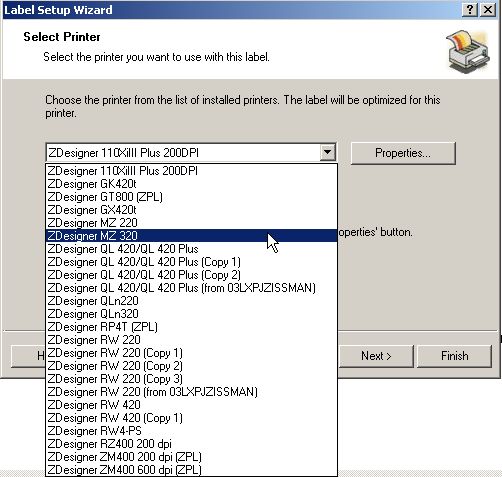Pick ZDesigner RW 420 printer entry
The height and width of the screenshot is (477, 502).
(x=191, y=405)
